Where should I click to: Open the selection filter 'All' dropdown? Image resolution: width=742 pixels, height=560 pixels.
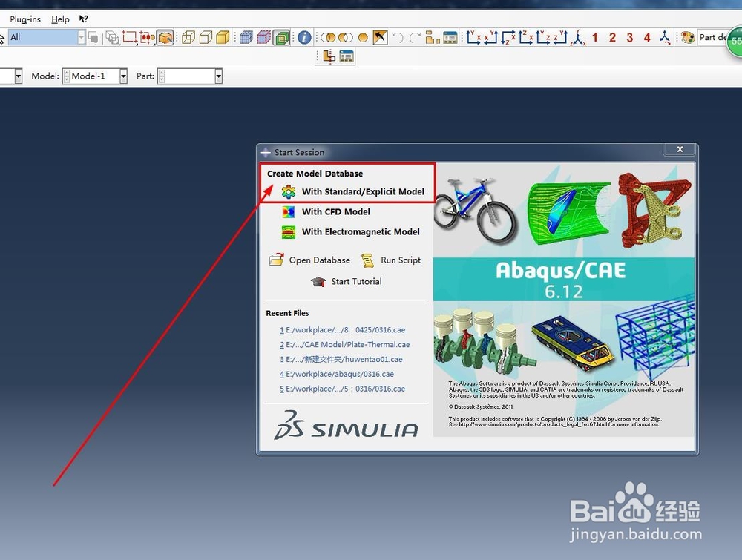46,37
